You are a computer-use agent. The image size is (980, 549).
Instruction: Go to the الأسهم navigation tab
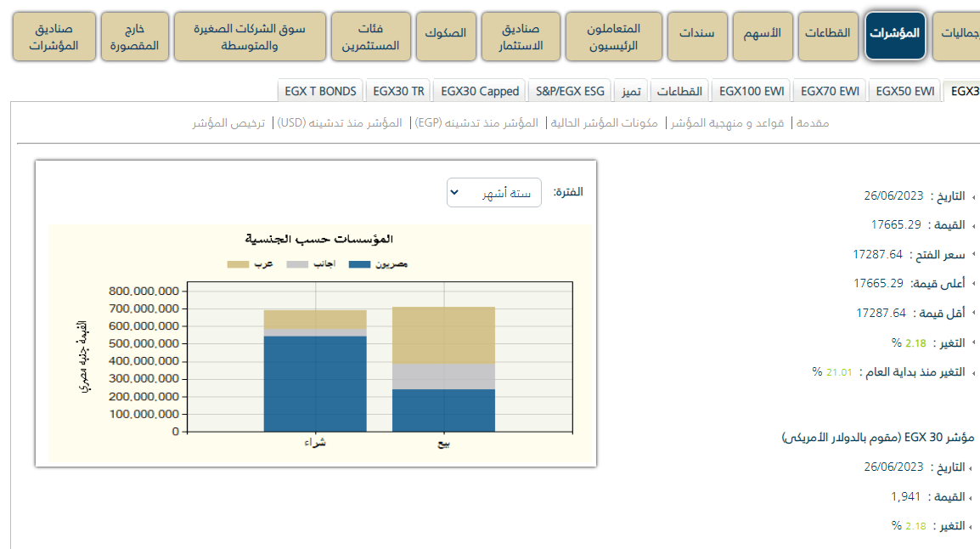pyautogui.click(x=763, y=36)
